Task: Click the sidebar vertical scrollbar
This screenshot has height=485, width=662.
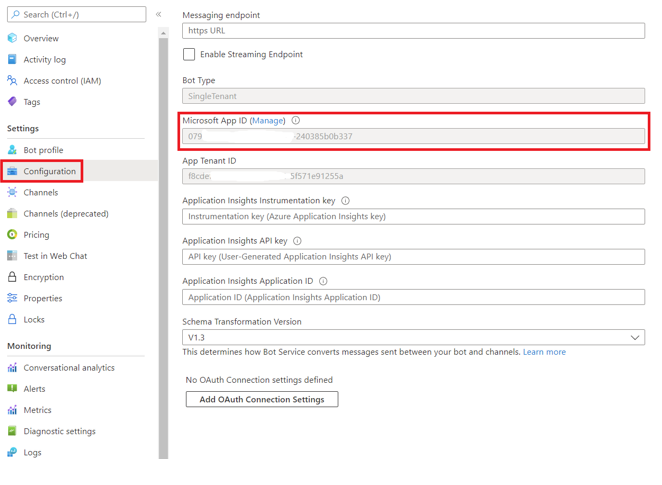Action: (163, 248)
